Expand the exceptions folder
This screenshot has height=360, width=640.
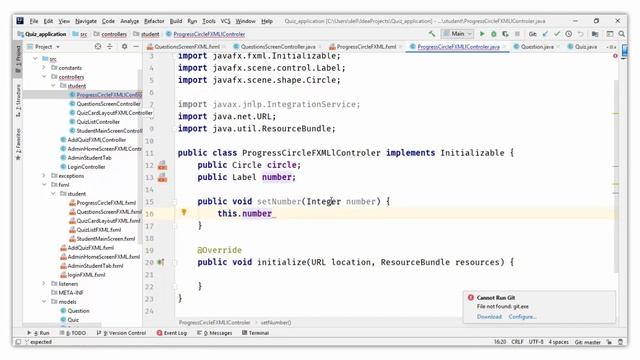pos(44,176)
